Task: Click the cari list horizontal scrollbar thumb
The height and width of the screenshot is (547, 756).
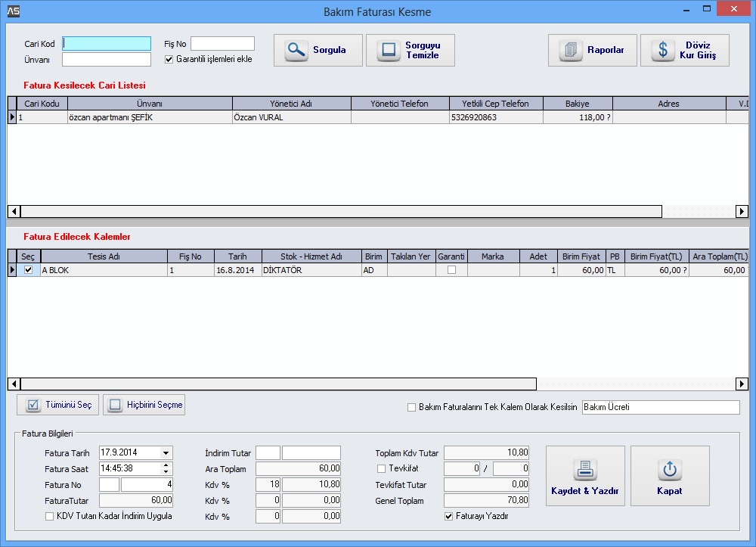Action: click(341, 211)
